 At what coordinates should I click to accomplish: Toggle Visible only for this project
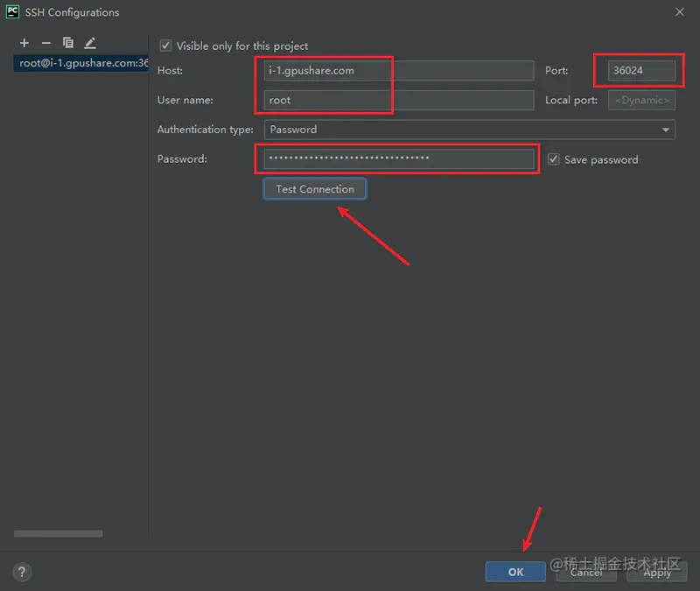(165, 46)
